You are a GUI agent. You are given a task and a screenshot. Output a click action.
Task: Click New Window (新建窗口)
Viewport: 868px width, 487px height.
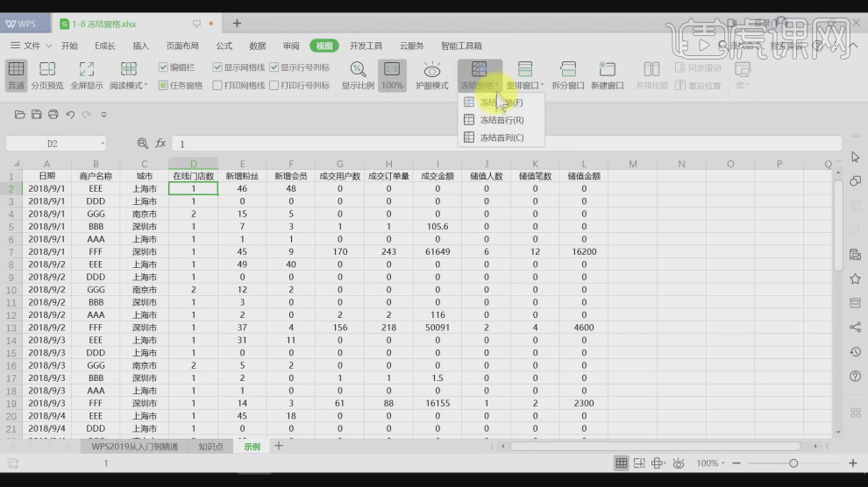tap(608, 75)
